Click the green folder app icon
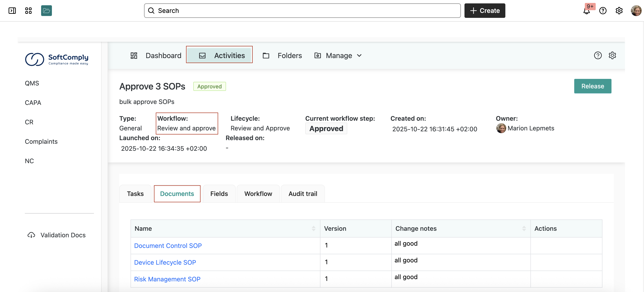This screenshot has height=292, width=644. coord(47,10)
